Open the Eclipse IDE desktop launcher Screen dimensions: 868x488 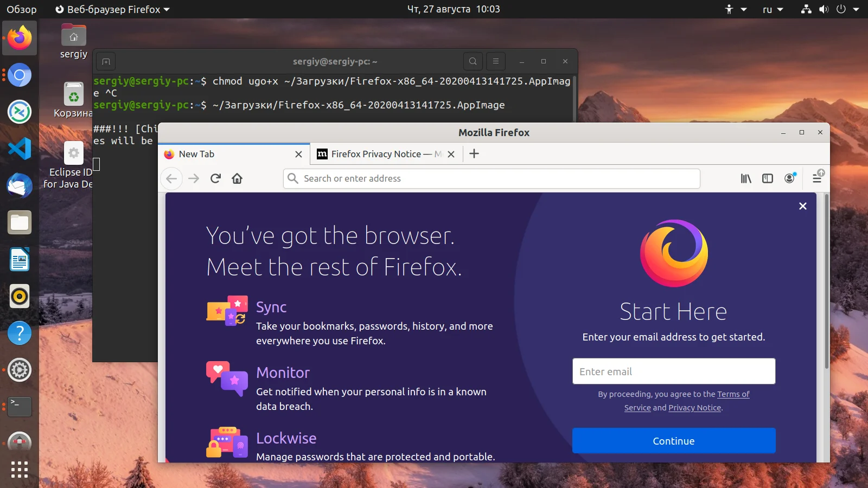pyautogui.click(x=71, y=165)
